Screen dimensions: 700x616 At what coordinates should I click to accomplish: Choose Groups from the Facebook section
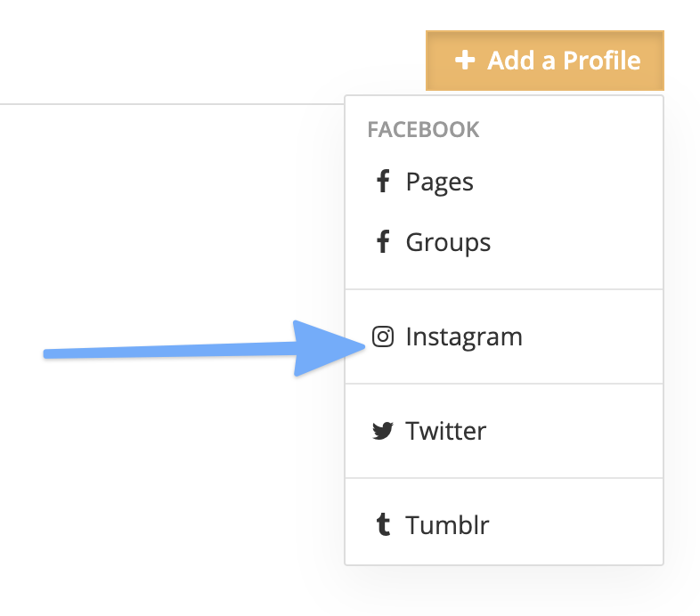coord(448,242)
